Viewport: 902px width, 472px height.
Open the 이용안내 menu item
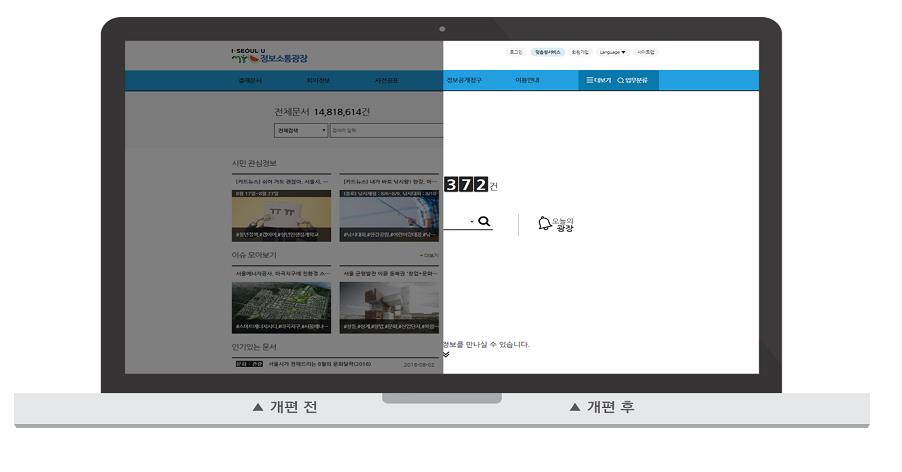pos(527,80)
